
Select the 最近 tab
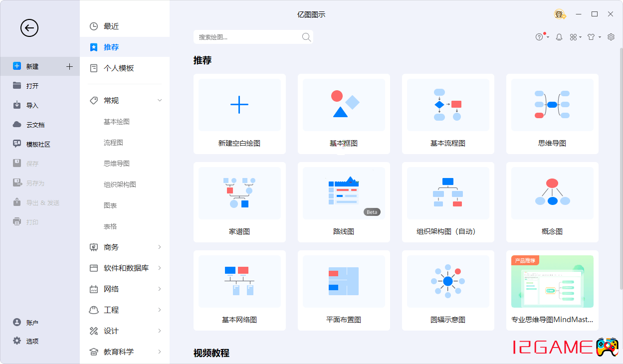[x=111, y=26]
